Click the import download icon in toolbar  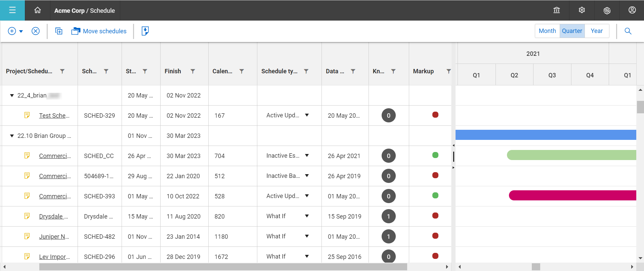click(145, 31)
